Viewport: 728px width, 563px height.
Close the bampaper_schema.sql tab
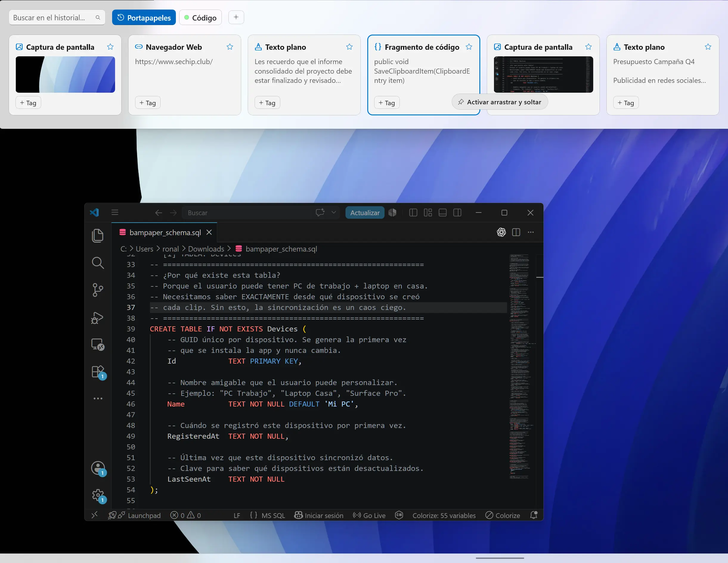click(209, 232)
